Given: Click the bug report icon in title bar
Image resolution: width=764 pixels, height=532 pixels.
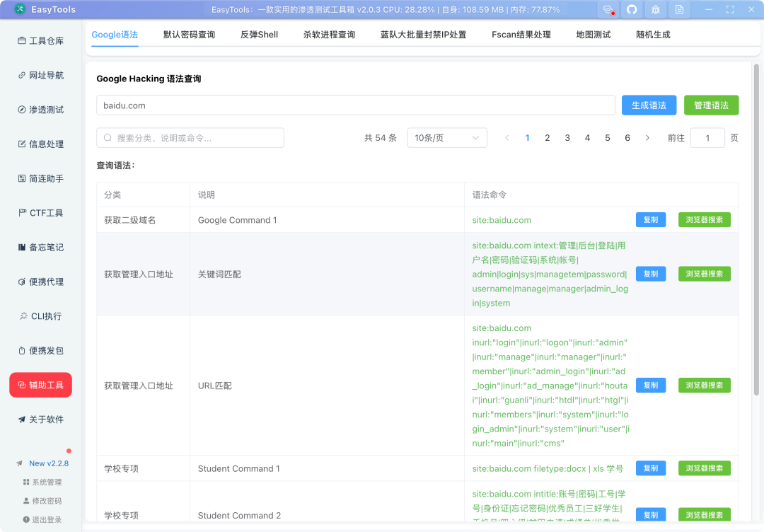Looking at the screenshot, I should point(655,10).
